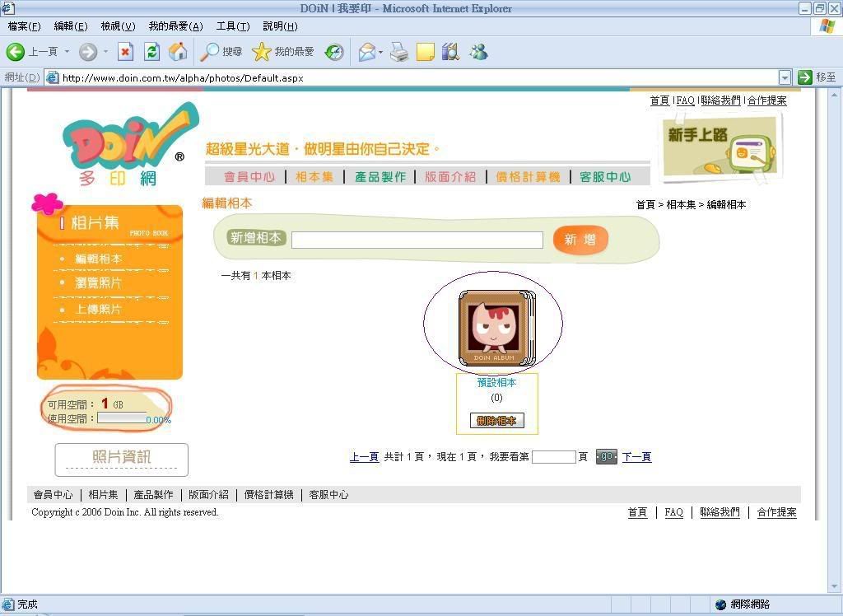This screenshot has width=843, height=616.
Task: Click the 新增相本 name input field
Action: [417, 240]
